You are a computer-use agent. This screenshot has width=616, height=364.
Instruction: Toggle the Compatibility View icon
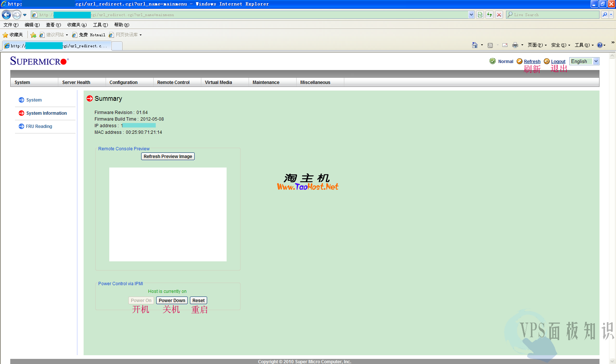[x=480, y=15]
